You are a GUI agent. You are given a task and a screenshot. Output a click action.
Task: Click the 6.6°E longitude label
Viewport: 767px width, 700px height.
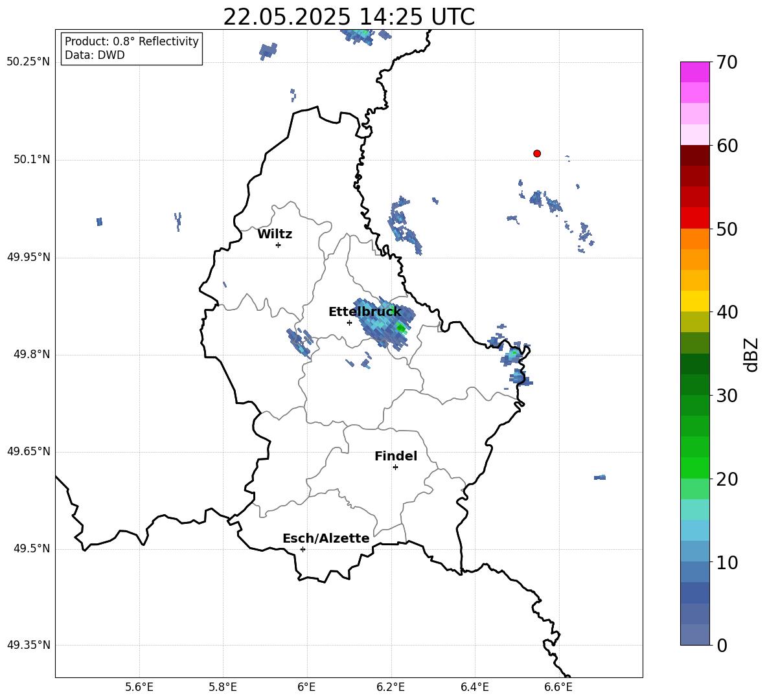[x=558, y=687]
